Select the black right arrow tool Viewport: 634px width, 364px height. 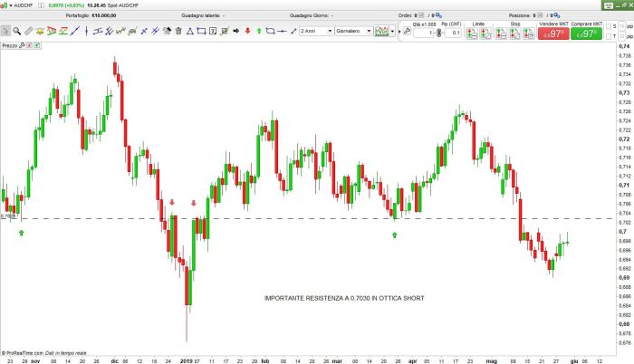236,31
